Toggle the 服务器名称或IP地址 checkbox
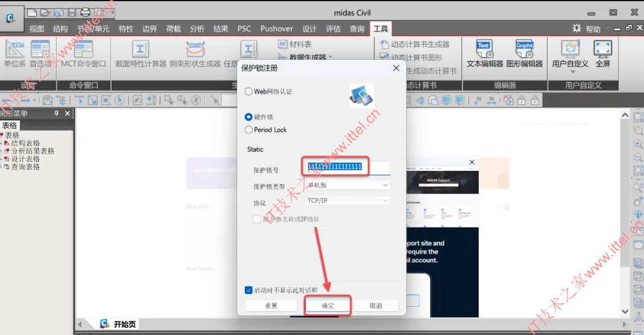Image resolution: width=644 pixels, height=335 pixels. click(x=257, y=219)
